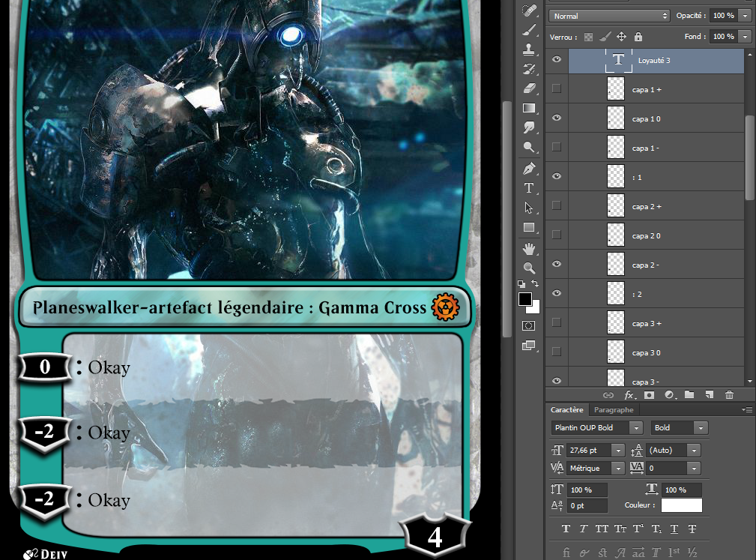Click the link layers icon
The height and width of the screenshot is (560, 756).
click(x=608, y=395)
